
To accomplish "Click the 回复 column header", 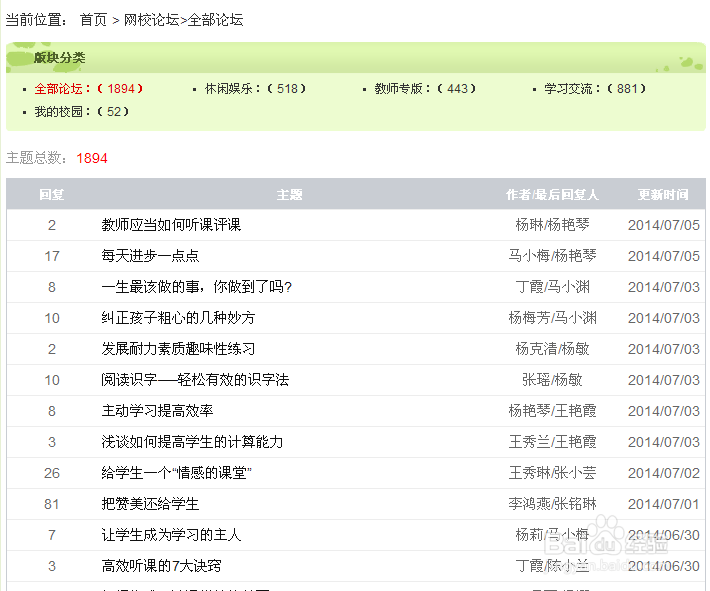I will [x=52, y=195].
